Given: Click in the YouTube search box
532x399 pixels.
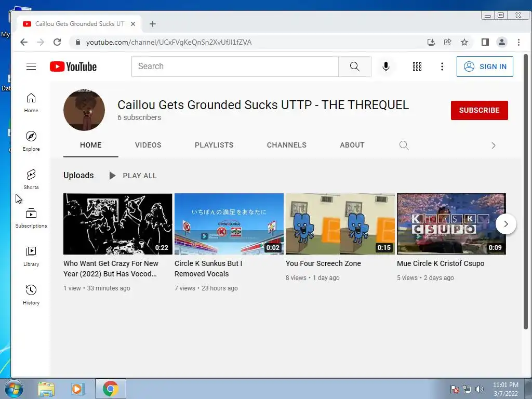Looking at the screenshot, I should 235,66.
